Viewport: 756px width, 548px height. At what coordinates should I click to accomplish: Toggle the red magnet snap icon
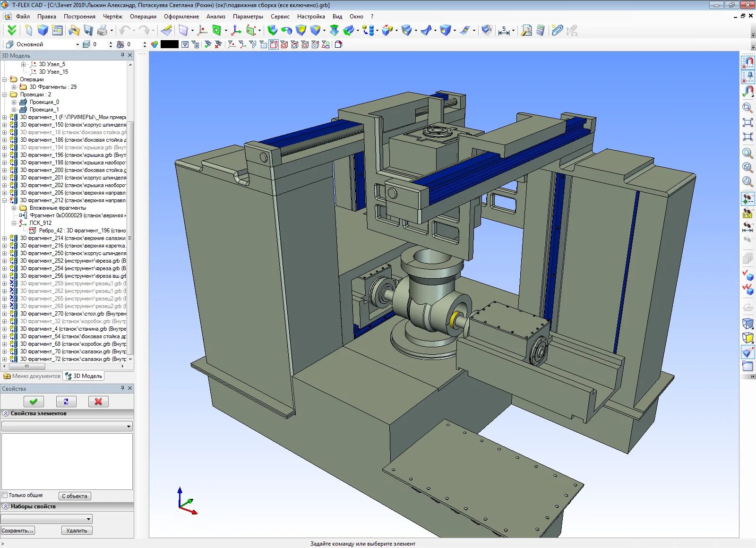(x=748, y=62)
